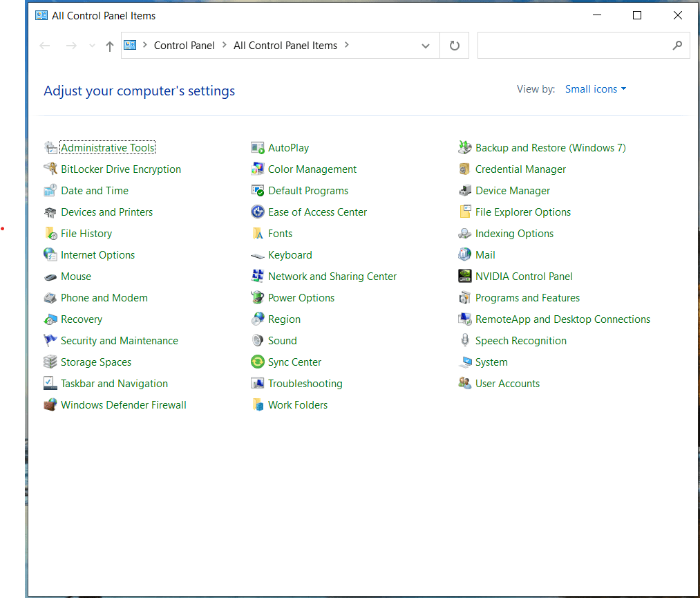Viewport: 700px width, 598px height.
Task: Open the Troubleshooting link
Action: [x=305, y=384]
